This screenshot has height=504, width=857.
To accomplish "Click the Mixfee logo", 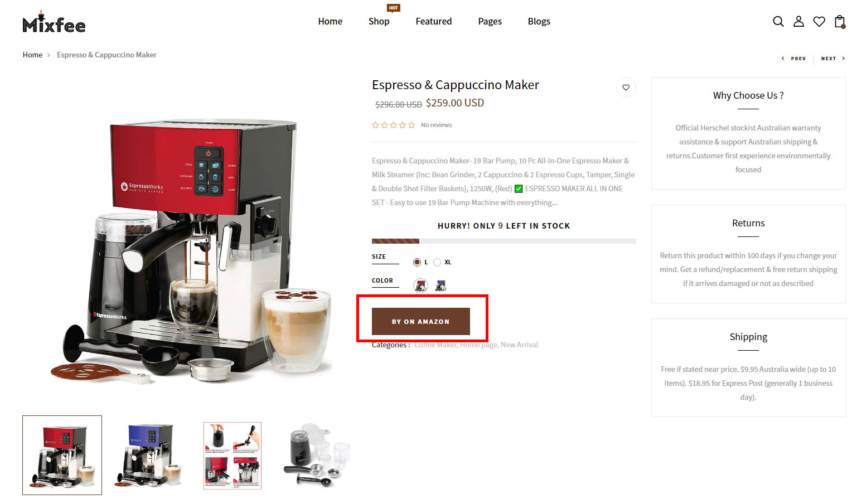I will click(x=54, y=22).
